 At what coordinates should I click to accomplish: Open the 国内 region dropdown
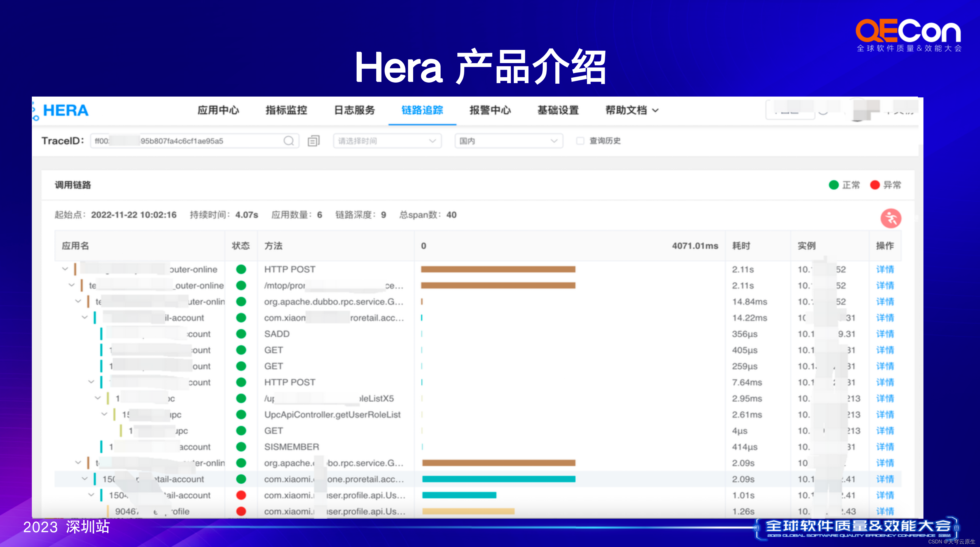[508, 141]
